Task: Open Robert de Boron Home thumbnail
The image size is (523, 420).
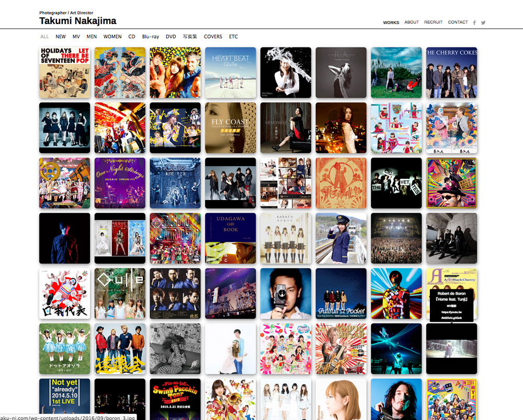Action: tap(452, 349)
